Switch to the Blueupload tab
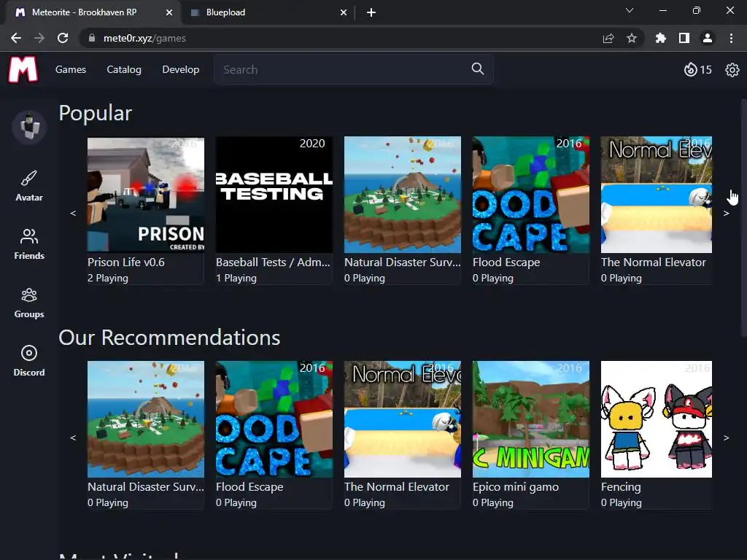747x560 pixels. 268,12
